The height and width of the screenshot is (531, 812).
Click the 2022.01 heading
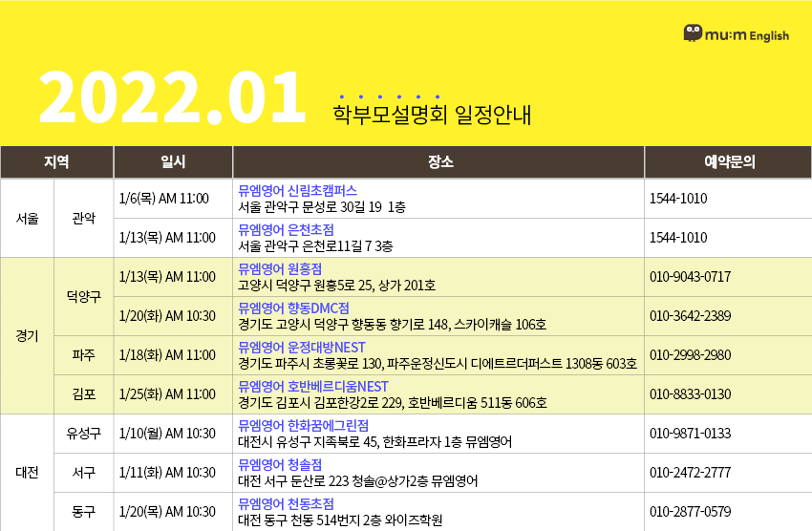(172, 97)
